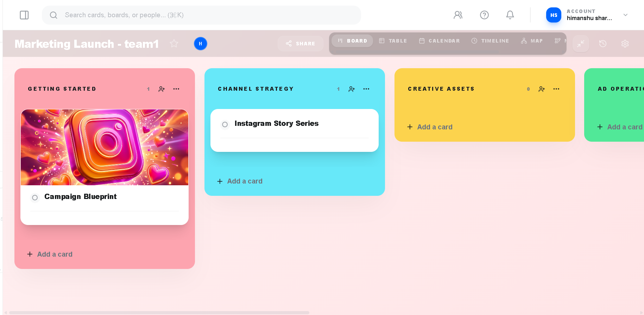
Task: Collapse view with the shrink arrows icon
Action: [x=581, y=44]
